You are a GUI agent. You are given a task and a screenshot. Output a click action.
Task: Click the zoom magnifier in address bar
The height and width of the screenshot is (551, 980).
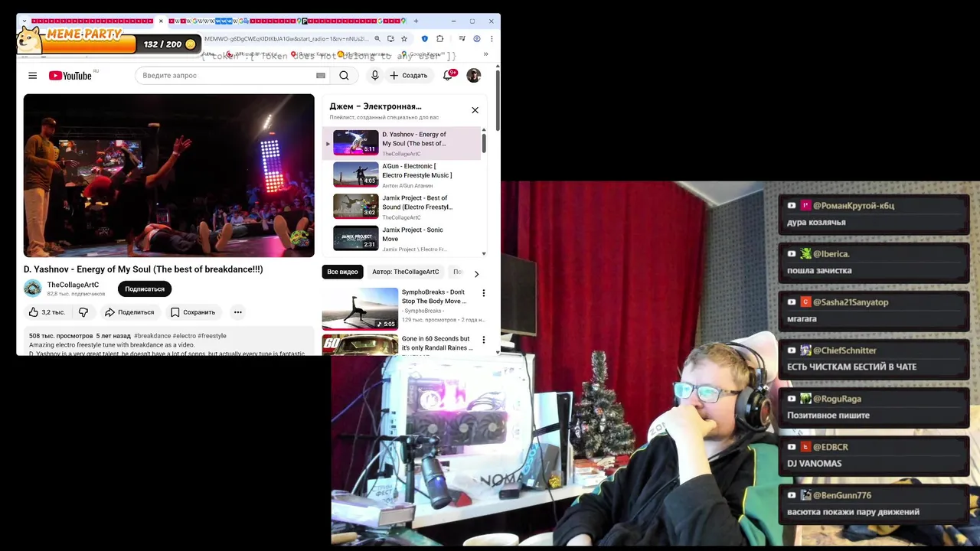pos(377,39)
